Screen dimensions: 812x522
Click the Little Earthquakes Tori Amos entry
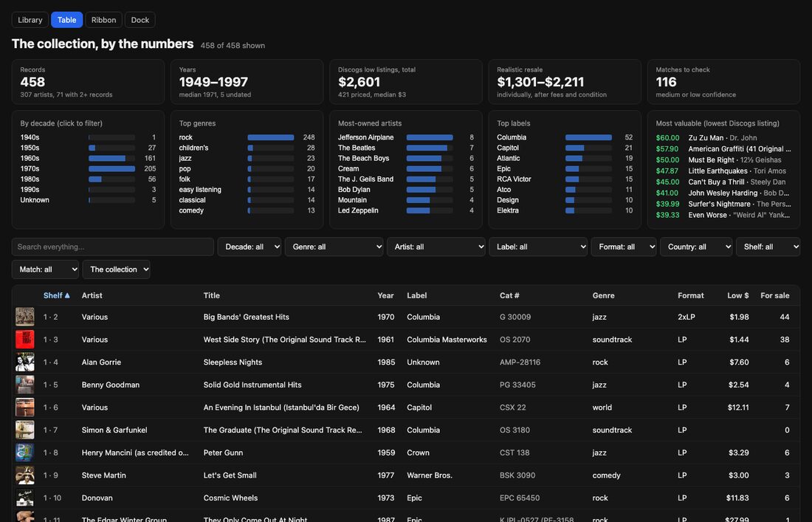pyautogui.click(x=723, y=171)
